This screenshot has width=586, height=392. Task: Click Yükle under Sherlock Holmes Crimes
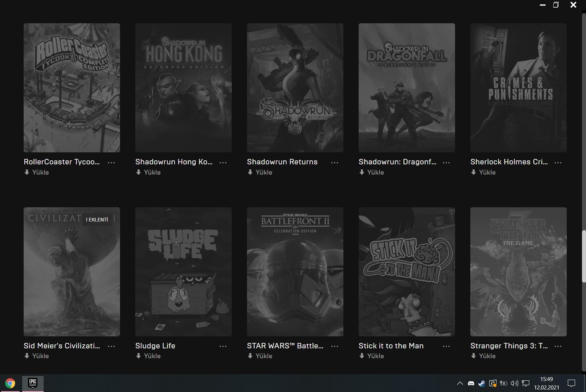coord(483,172)
